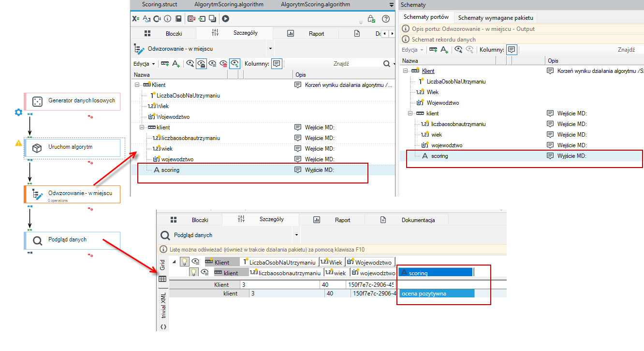Collapse the Klient node in mapping tree
Viewport: 644px width, 351px height.
point(137,84)
